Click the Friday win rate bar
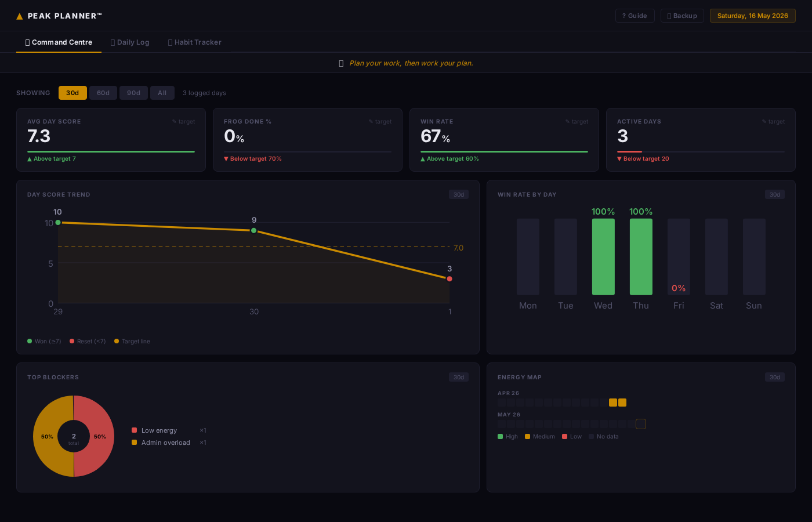Viewport: 812px width, 522px height. pos(679,257)
